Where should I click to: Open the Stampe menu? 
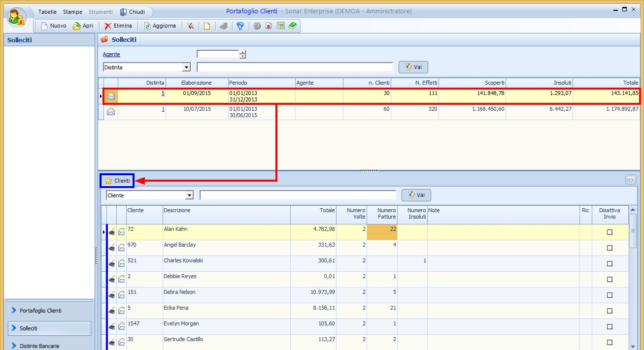pyautogui.click(x=72, y=12)
